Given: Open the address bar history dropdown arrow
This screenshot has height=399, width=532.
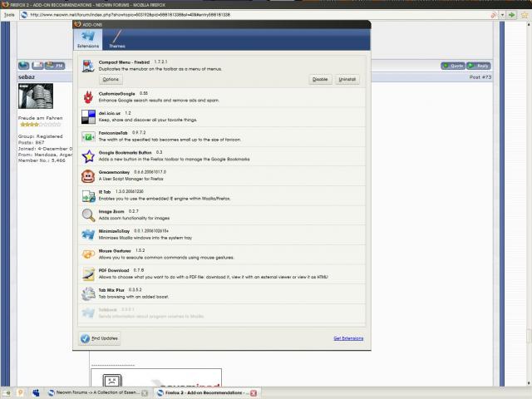Looking at the screenshot, I should point(502,15).
